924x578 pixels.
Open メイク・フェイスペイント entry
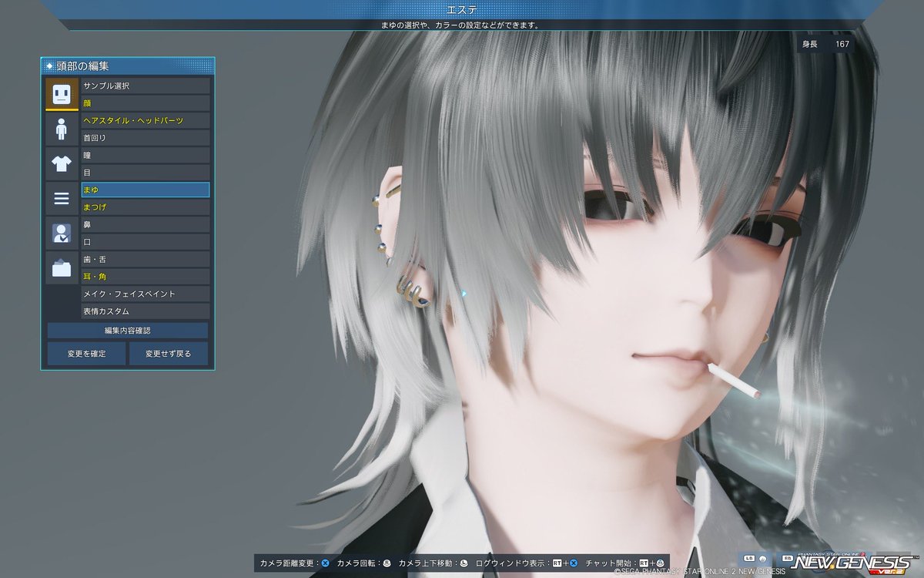point(146,294)
